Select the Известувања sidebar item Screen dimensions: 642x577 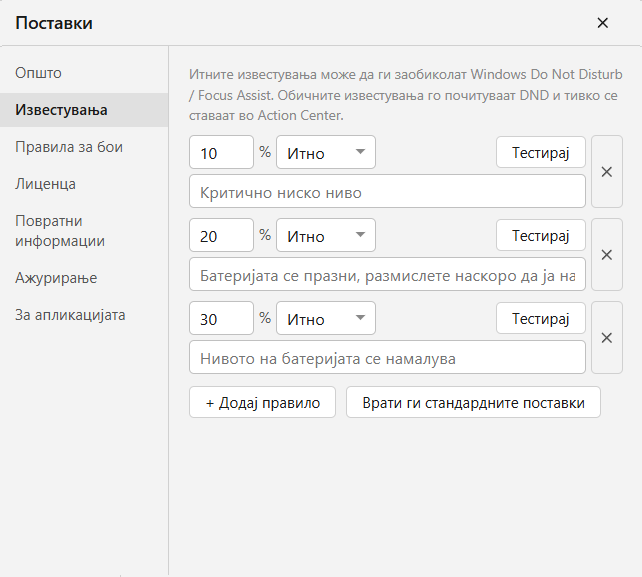[84, 110]
